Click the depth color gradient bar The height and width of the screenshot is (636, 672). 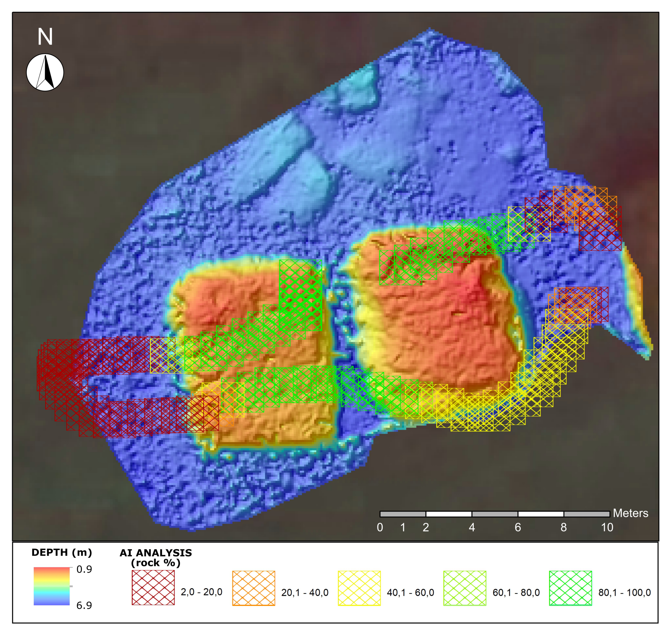[x=52, y=586]
